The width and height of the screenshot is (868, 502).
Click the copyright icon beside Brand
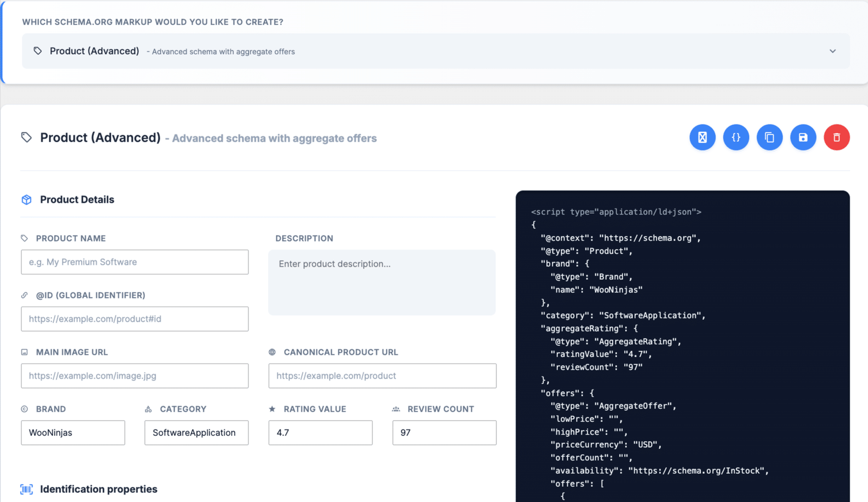pos(24,409)
